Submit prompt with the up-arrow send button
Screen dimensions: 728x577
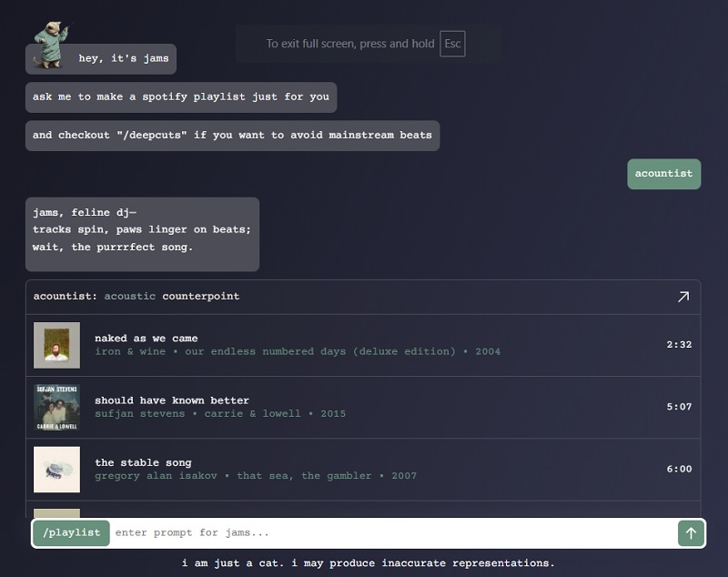point(691,533)
